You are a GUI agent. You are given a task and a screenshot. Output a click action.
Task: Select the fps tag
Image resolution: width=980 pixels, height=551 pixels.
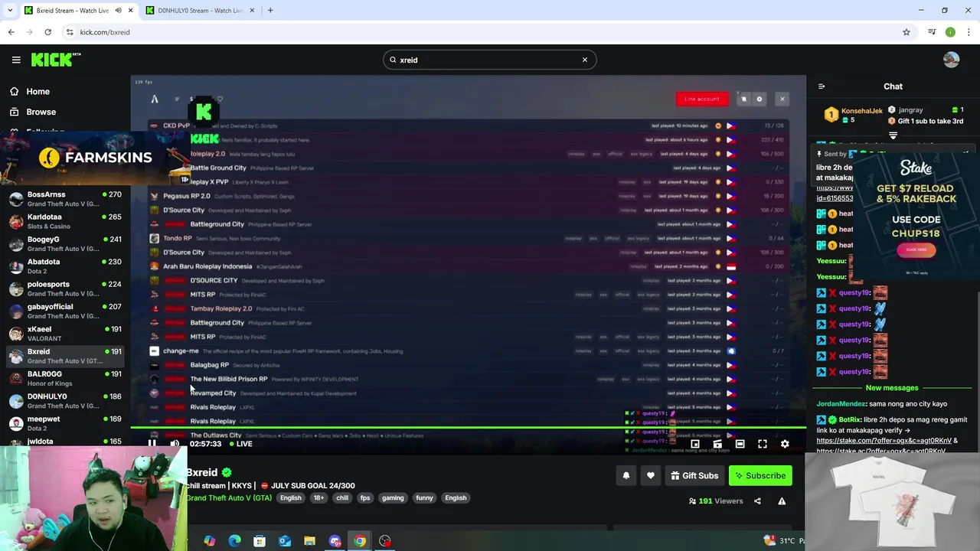click(365, 498)
